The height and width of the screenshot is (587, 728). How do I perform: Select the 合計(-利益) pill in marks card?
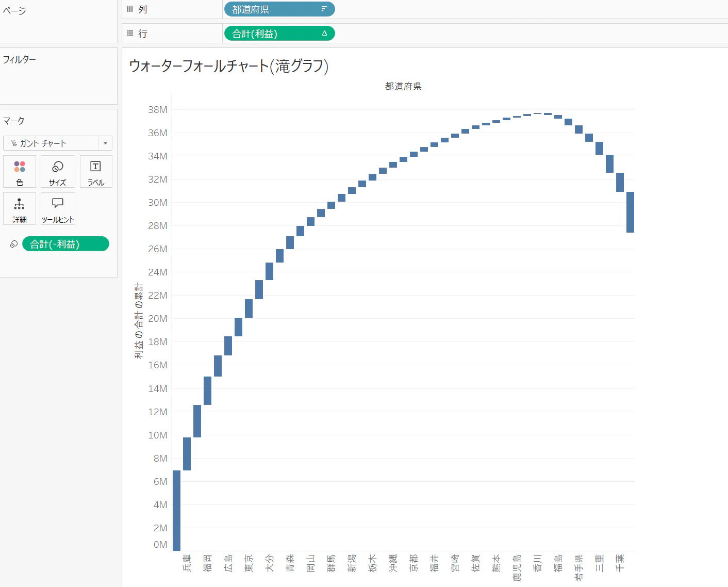[65, 244]
